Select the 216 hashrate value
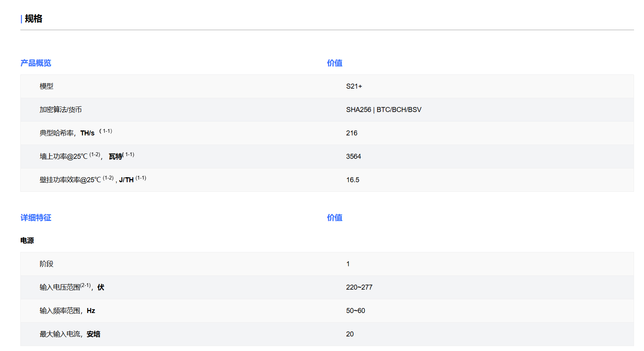Viewport: 644px width, 351px height. pyautogui.click(x=351, y=133)
